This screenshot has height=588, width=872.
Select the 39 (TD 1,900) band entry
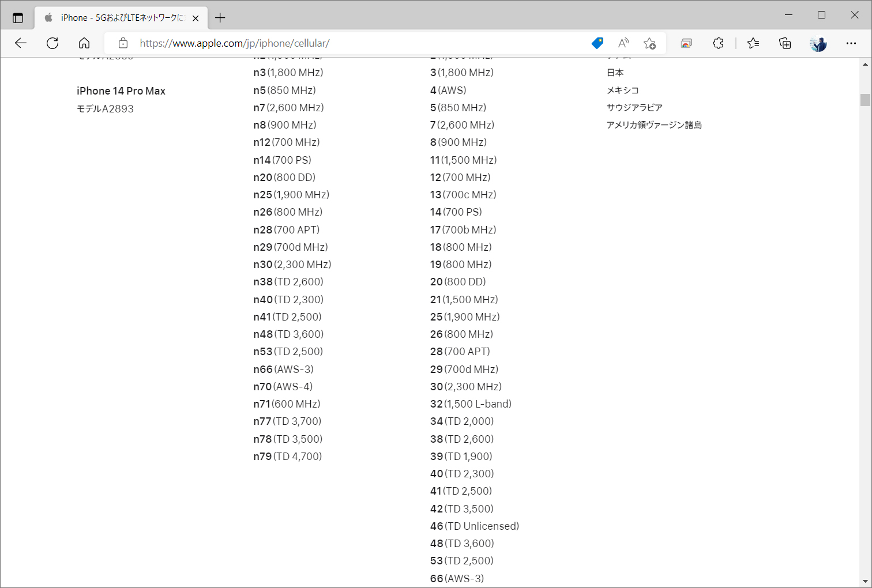point(461,457)
